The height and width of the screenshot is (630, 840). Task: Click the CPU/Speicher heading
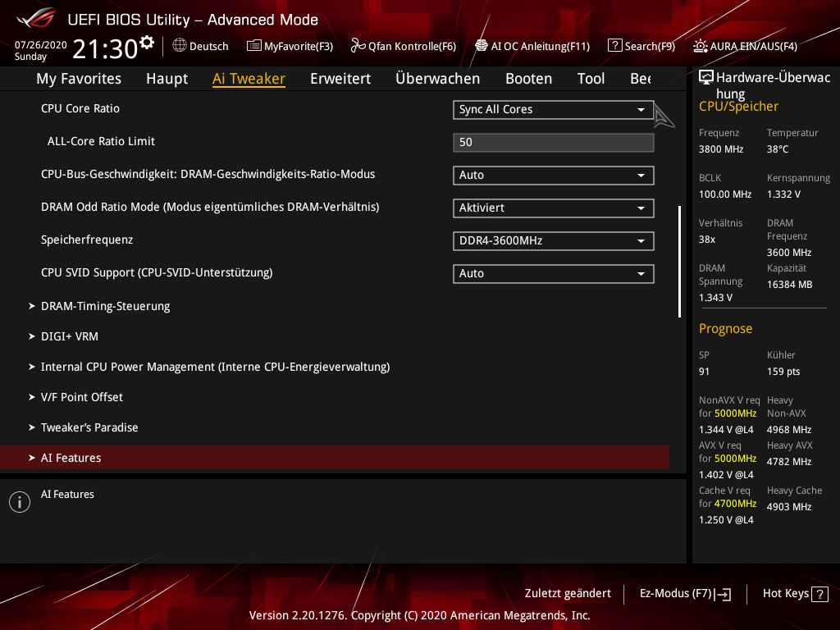[738, 107]
